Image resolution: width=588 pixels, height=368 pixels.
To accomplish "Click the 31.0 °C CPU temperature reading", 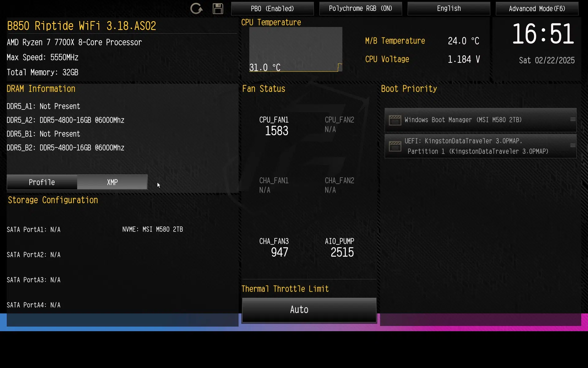I will 265,67.
